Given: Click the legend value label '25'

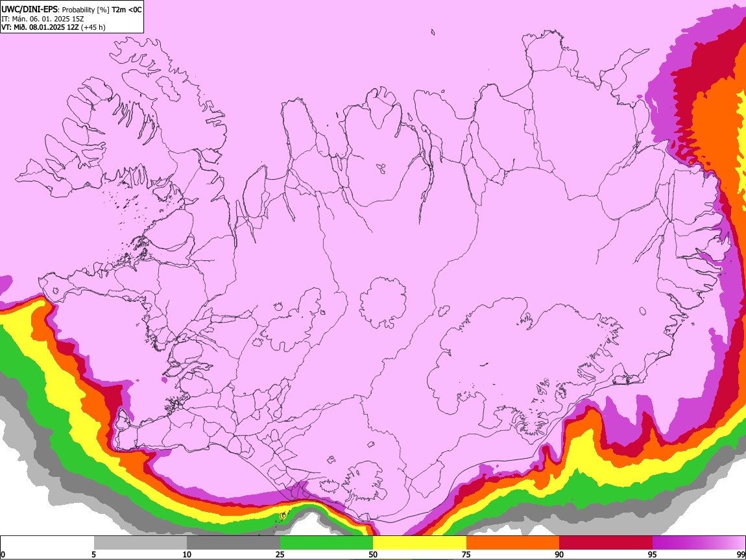Looking at the screenshot, I should (280, 554).
